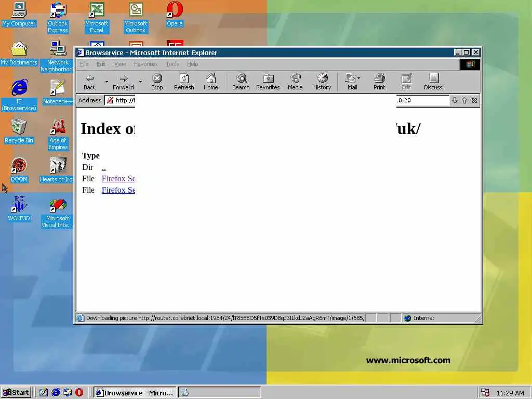Select the WOLF3D desktop shortcut
This screenshot has width=532, height=399.
(x=19, y=209)
